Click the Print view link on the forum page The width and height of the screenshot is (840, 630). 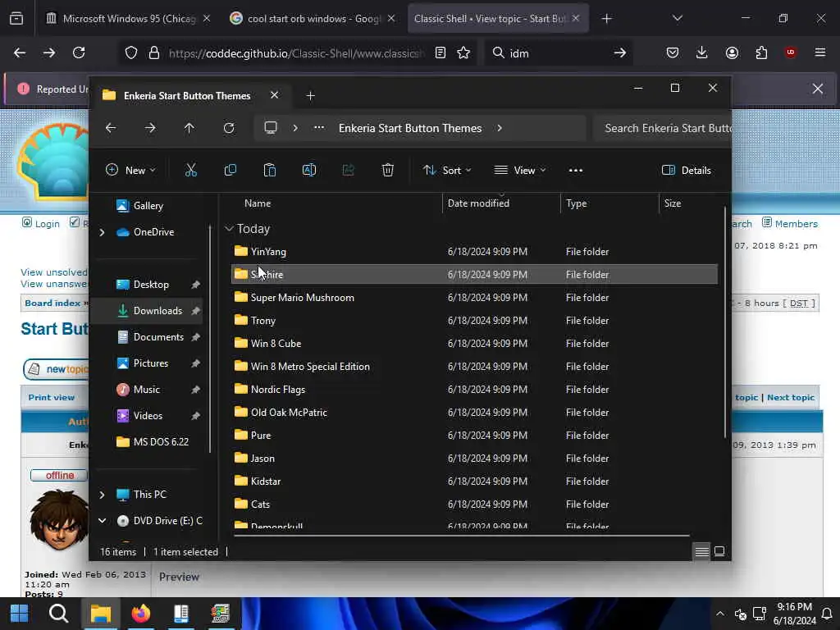click(x=52, y=398)
